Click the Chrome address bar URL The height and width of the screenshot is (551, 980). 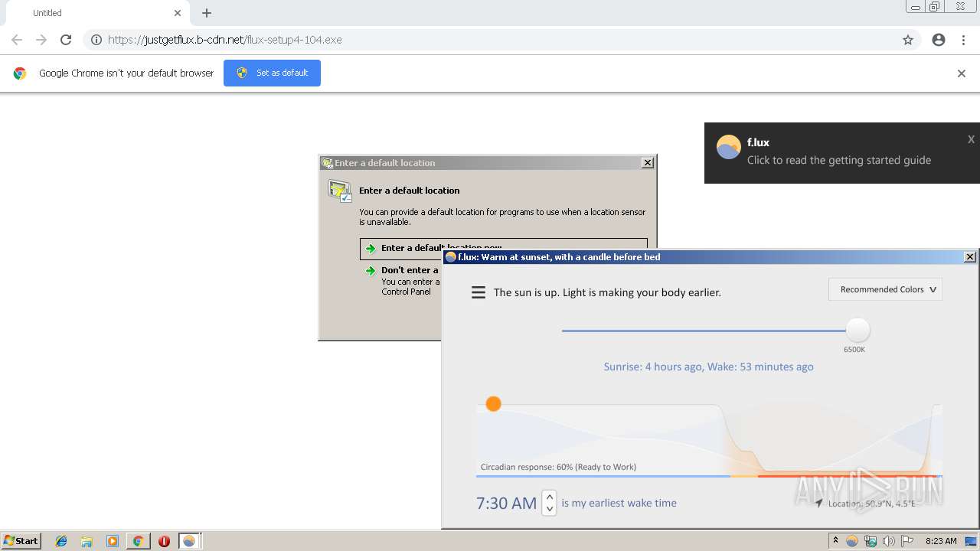[225, 40]
